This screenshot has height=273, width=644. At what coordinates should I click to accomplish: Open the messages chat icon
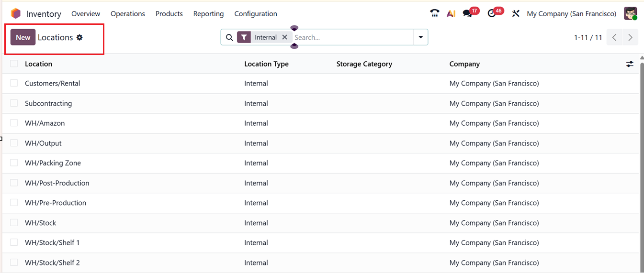pos(467,13)
